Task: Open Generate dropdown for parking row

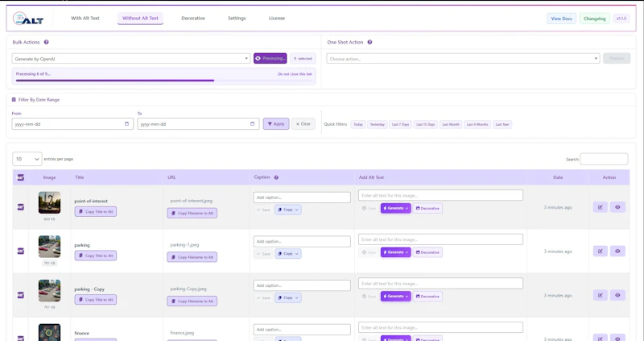Action: point(395,252)
